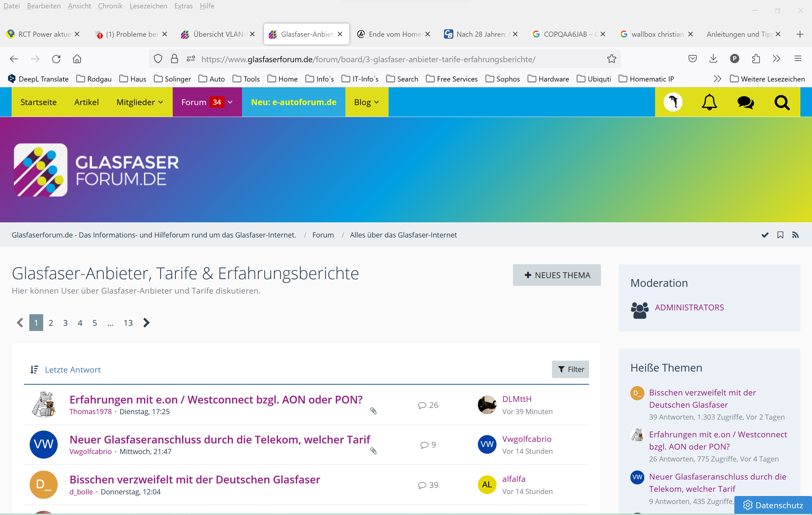Mark forum as read with checkmark icon
This screenshot has height=515, width=812.
click(x=765, y=235)
